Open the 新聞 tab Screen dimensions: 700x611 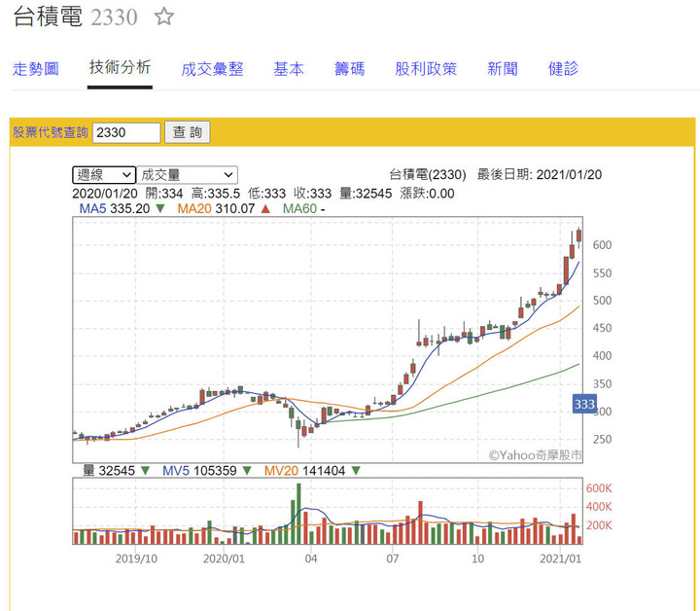coord(503,69)
